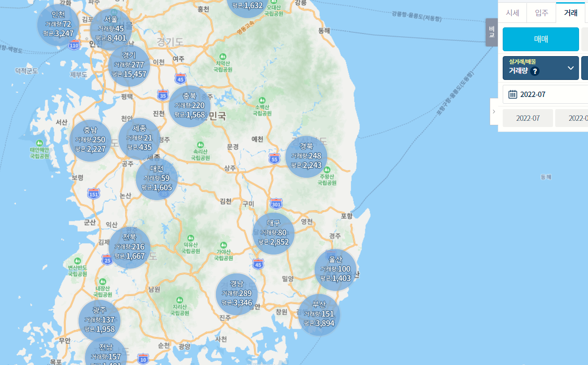Click the 상주 city label
Image resolution: width=588 pixels, height=365 pixels.
tap(230, 168)
